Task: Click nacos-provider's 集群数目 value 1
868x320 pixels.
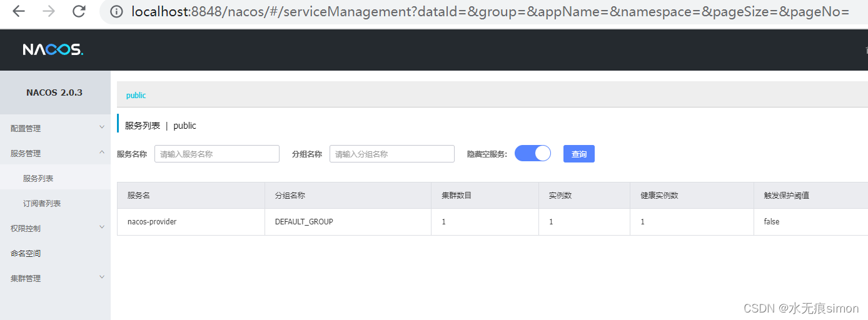Action: (443, 222)
